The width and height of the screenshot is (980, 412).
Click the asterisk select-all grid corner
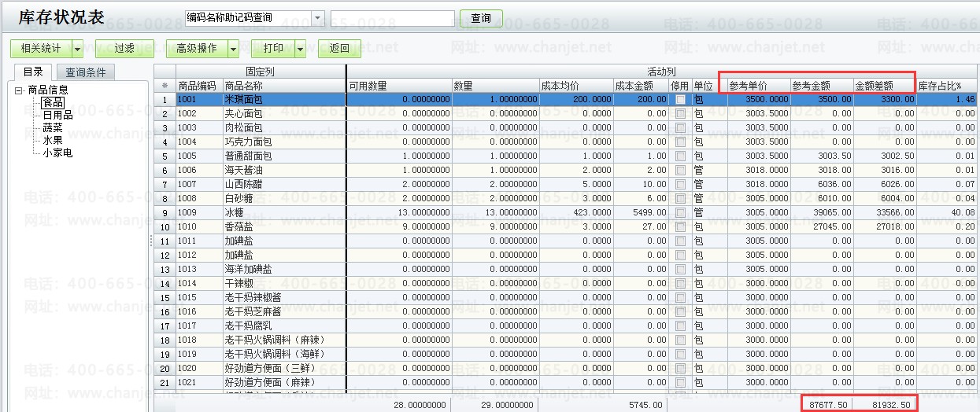165,85
